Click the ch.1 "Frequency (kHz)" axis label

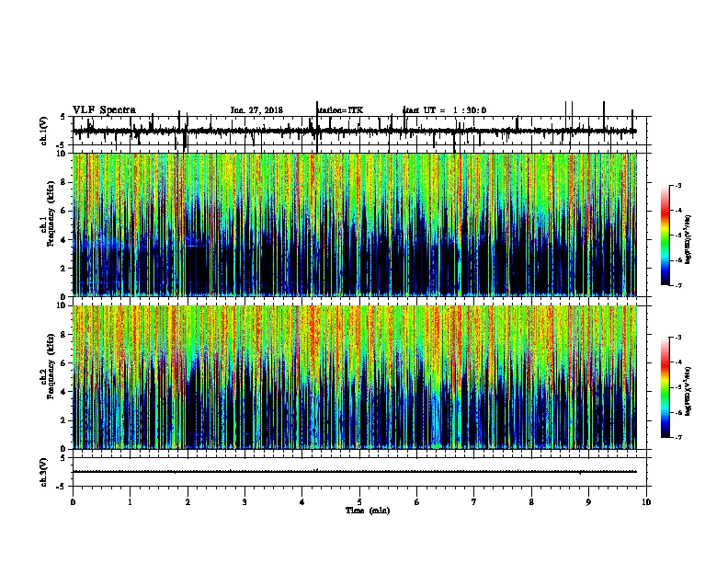(51, 213)
